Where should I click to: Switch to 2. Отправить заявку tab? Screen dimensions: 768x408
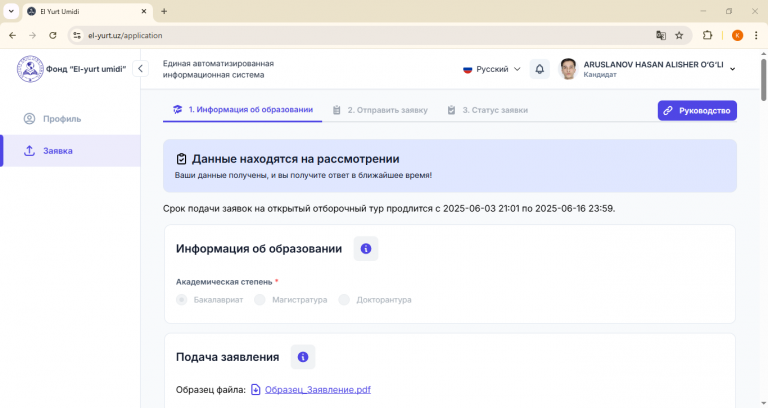380,110
